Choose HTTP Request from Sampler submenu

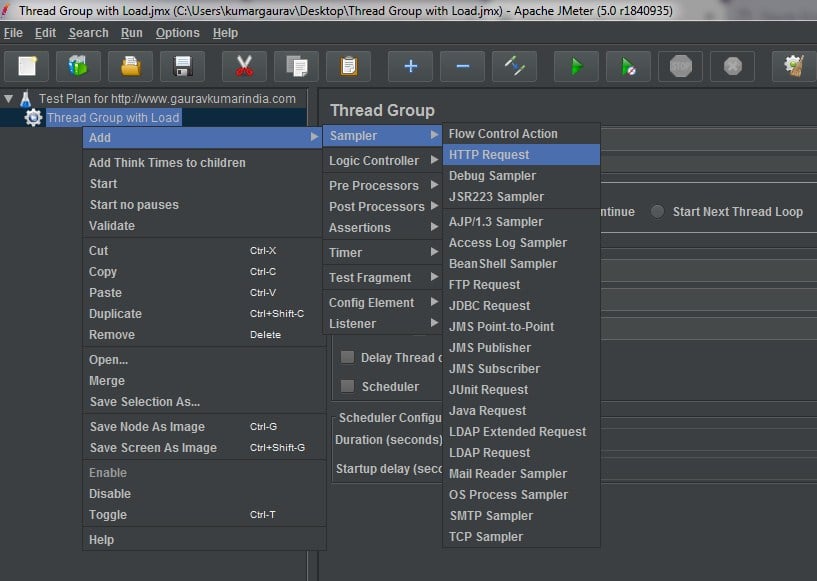[x=489, y=155]
